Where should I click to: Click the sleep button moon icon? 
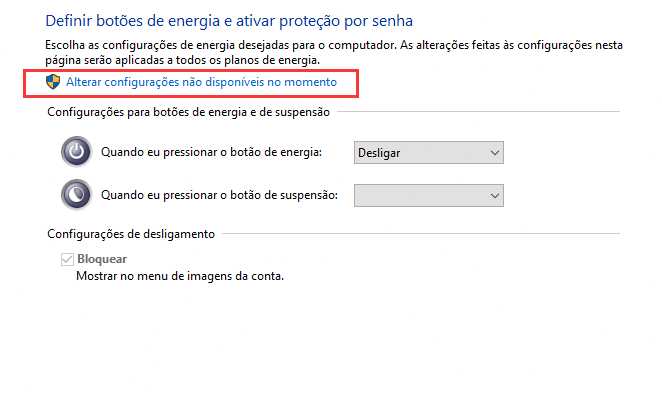(x=77, y=194)
